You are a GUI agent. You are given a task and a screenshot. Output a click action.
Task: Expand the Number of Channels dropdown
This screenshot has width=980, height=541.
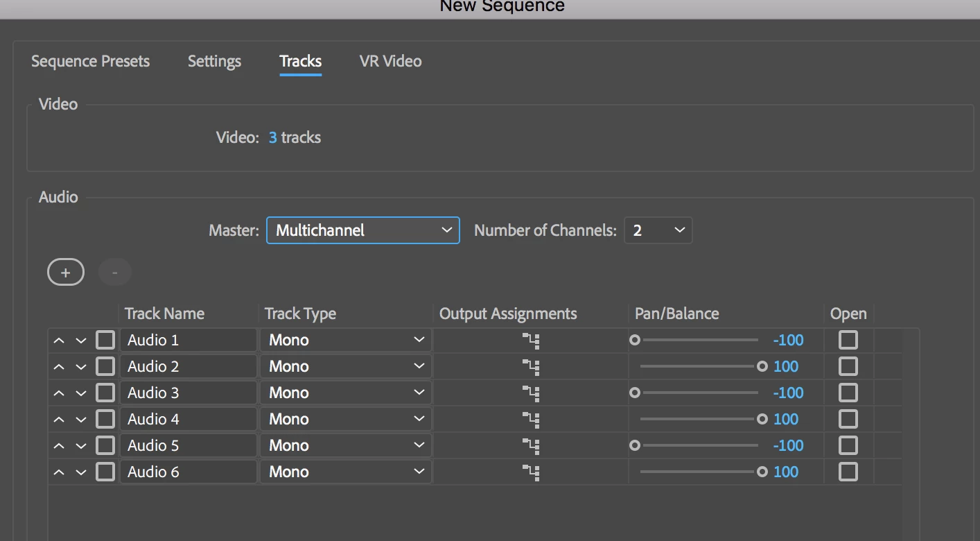pos(658,230)
